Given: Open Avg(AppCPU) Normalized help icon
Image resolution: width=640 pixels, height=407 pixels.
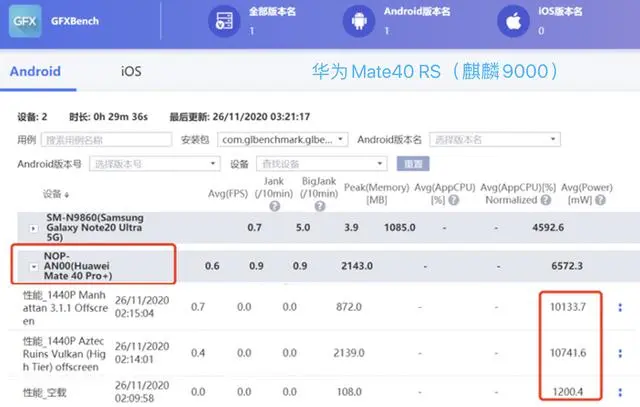Looking at the screenshot, I should coord(546,200).
